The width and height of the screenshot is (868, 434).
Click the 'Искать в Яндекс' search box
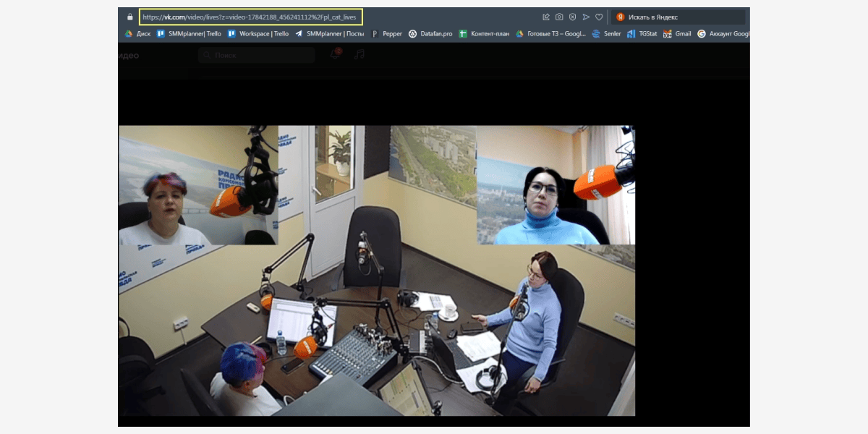coord(680,17)
